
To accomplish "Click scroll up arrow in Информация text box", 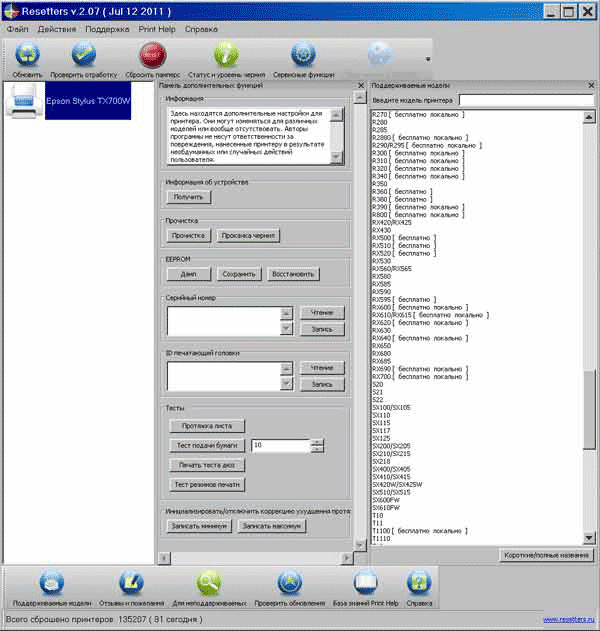I will pyautogui.click(x=336, y=114).
